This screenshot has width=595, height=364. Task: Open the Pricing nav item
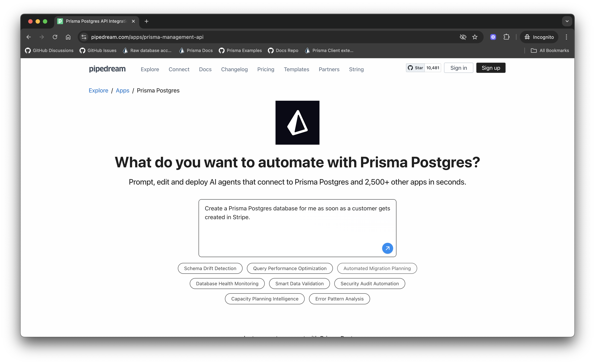[x=266, y=69]
